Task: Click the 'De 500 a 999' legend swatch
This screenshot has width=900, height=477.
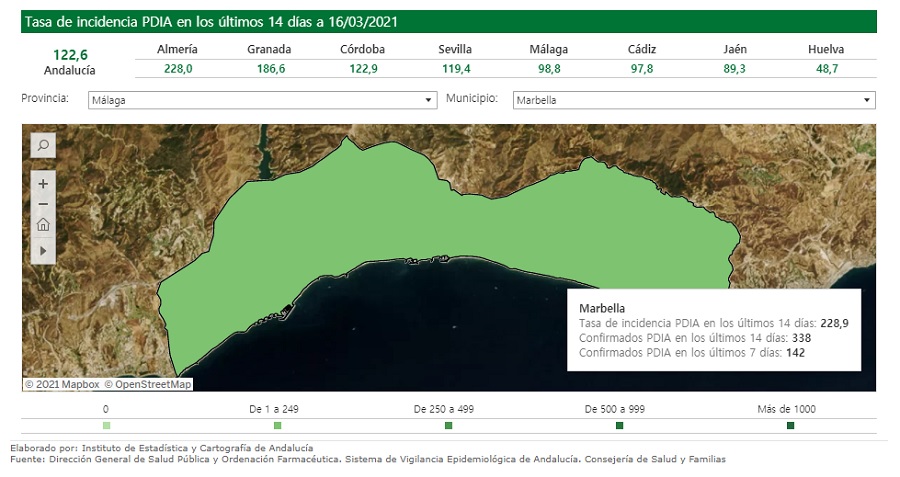Action: coord(619,425)
